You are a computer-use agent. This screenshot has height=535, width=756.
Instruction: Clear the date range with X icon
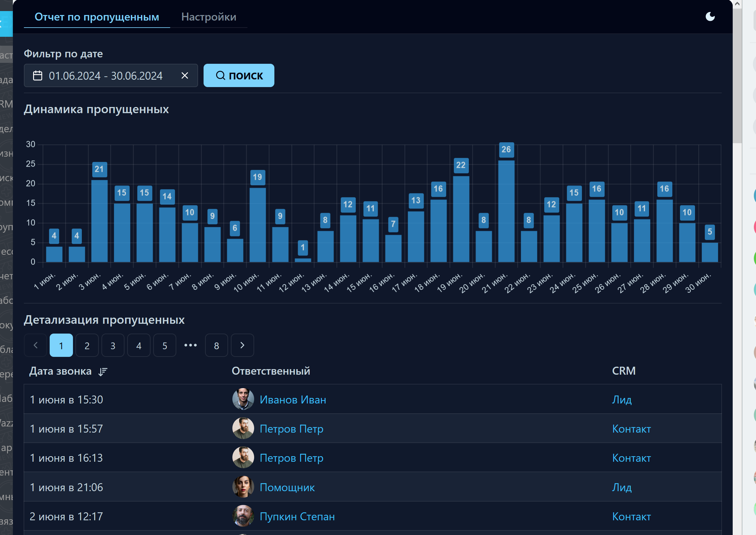point(185,76)
